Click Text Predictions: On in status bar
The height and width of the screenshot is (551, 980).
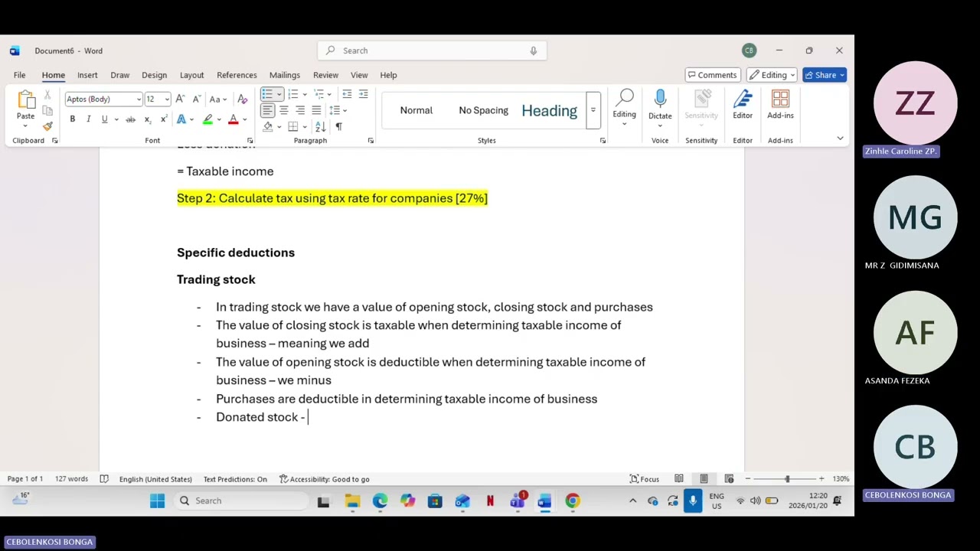click(x=235, y=479)
